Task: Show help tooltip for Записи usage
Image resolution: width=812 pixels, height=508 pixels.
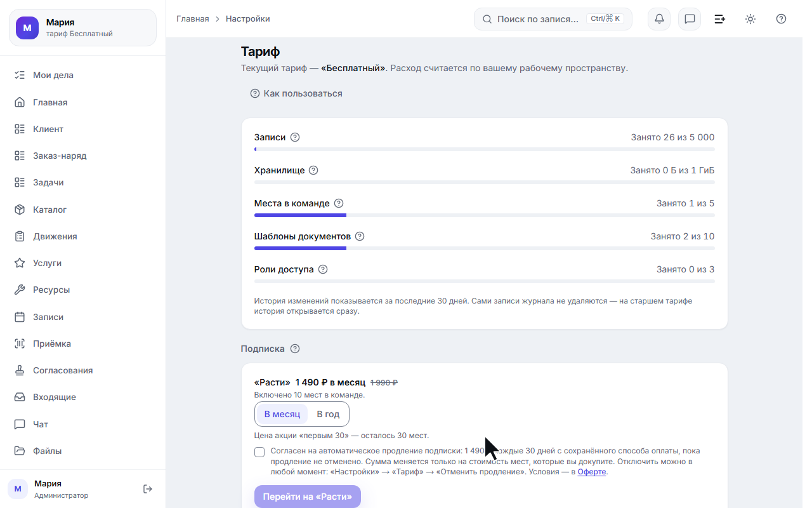Action: click(294, 137)
